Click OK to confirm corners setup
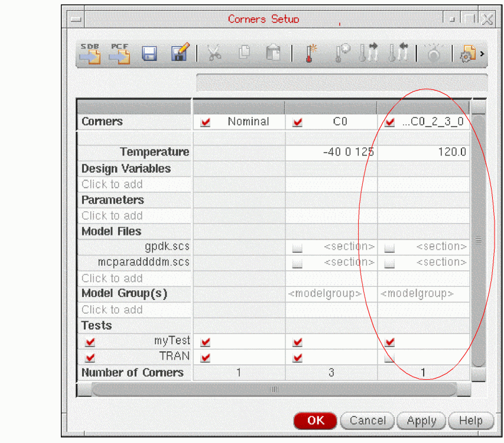This screenshot has width=504, height=443. (x=316, y=421)
